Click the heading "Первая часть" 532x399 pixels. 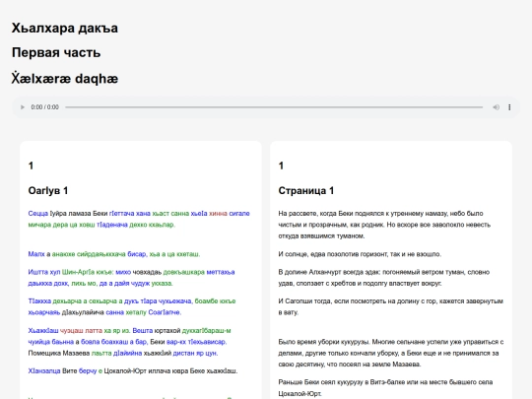(56, 52)
